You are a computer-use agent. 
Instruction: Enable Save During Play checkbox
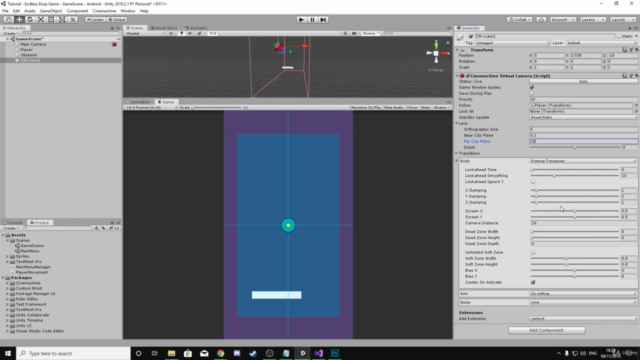pyautogui.click(x=532, y=93)
